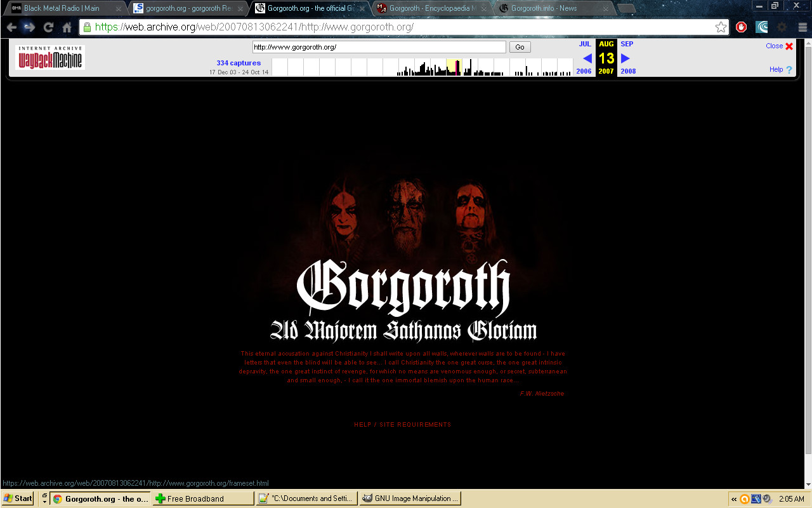812x508 pixels.
Task: Reload the current page
Action: [48, 27]
